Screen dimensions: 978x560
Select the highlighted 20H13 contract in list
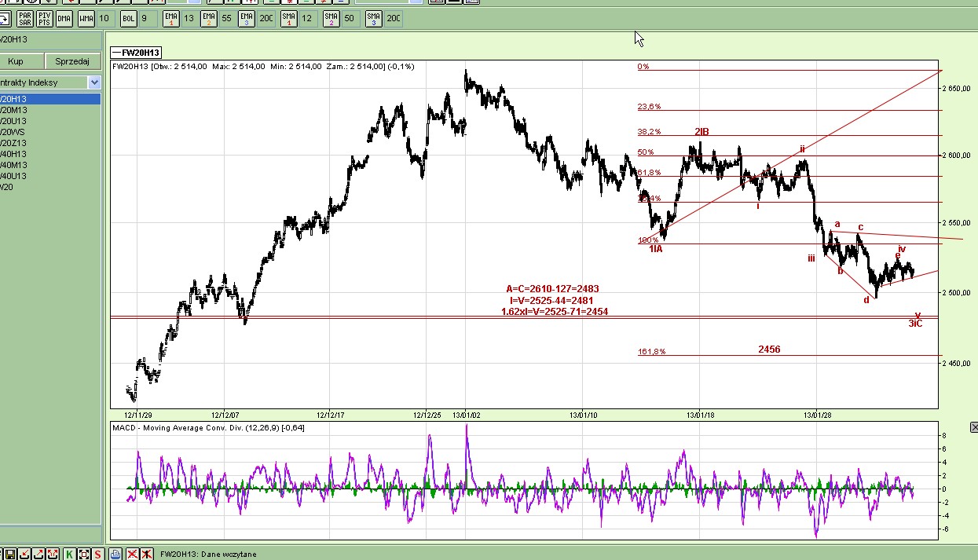50,99
